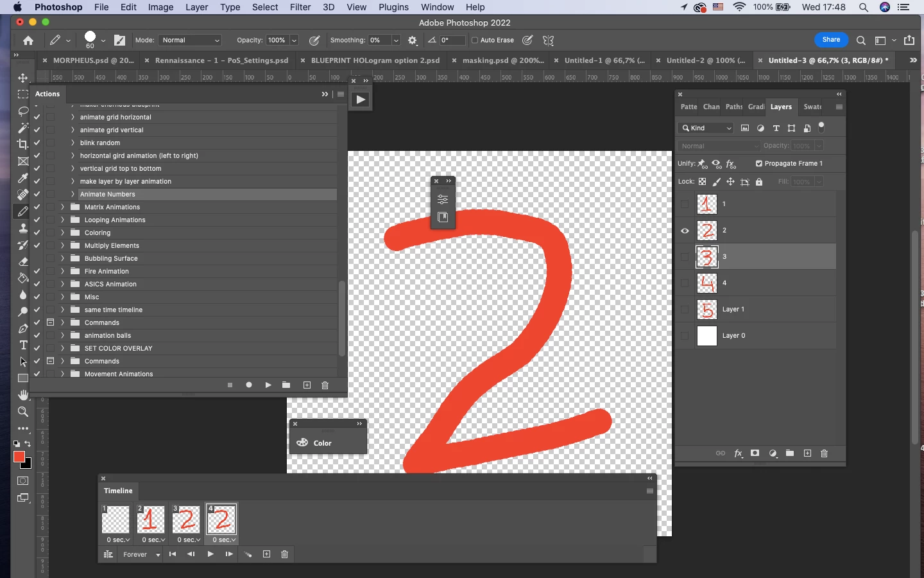Click the brush angle input field
This screenshot has height=578, width=924.
(452, 40)
